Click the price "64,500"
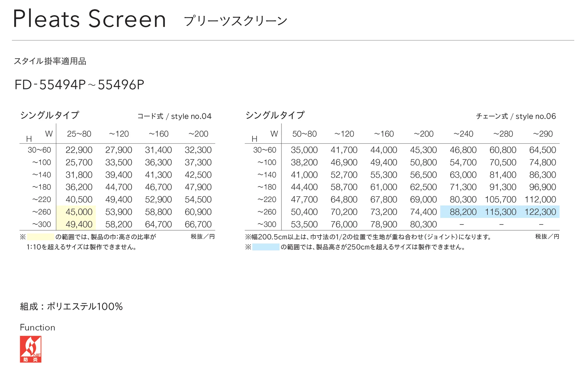Viewport: 588px width, 379px height. tap(542, 150)
